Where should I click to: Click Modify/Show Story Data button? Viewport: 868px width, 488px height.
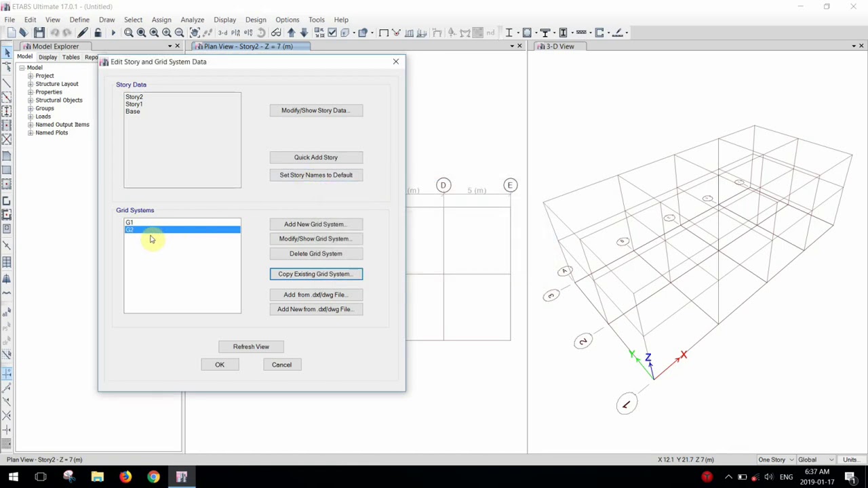(x=316, y=110)
